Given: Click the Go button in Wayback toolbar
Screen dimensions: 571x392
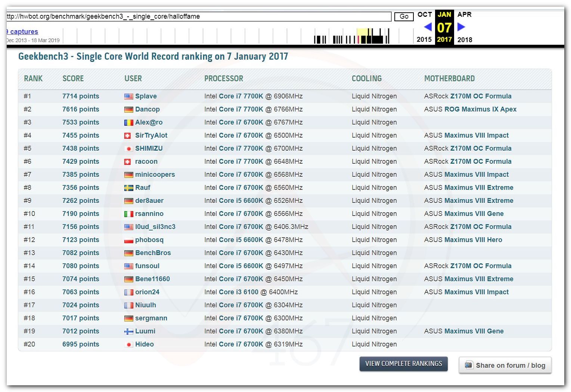Looking at the screenshot, I should tap(404, 16).
